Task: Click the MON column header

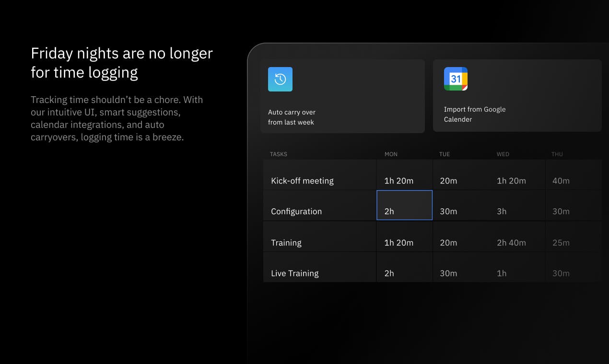Action: (391, 154)
